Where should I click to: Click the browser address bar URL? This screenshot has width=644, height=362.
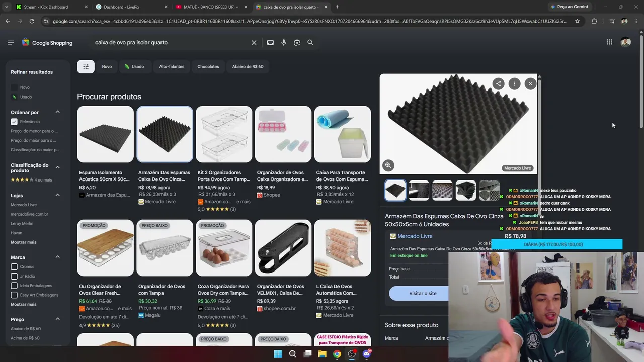[x=310, y=21]
